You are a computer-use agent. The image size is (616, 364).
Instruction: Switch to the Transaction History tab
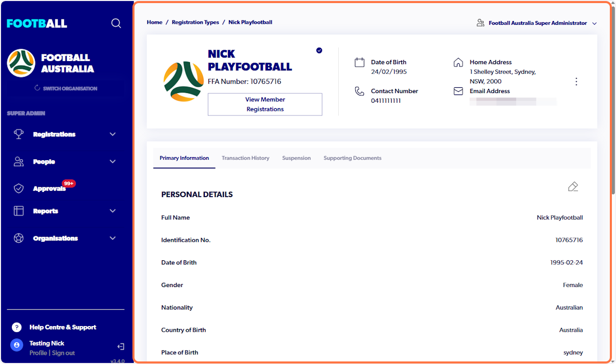[x=245, y=158]
